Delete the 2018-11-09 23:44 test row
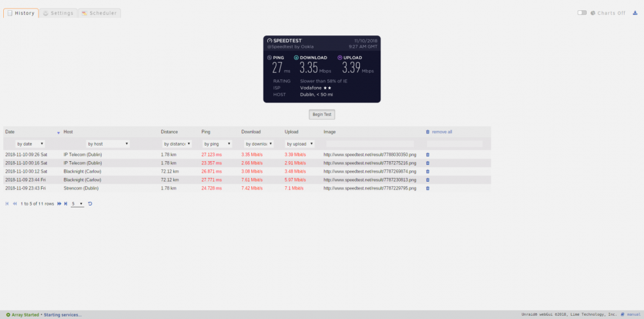The height and width of the screenshot is (319, 644). 428,180
